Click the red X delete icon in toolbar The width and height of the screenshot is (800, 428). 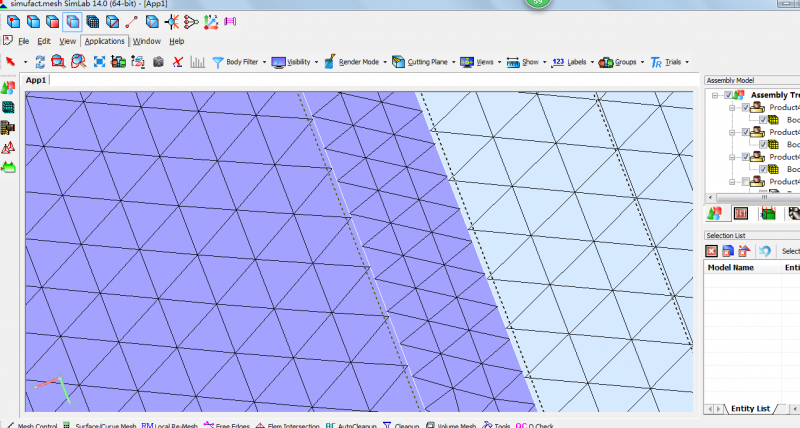(x=177, y=62)
